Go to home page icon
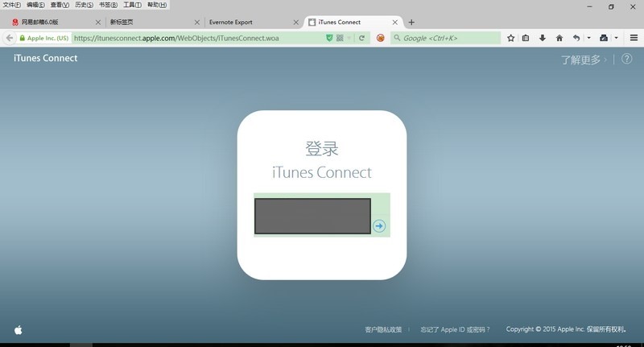This screenshot has height=347, width=644. 559,38
